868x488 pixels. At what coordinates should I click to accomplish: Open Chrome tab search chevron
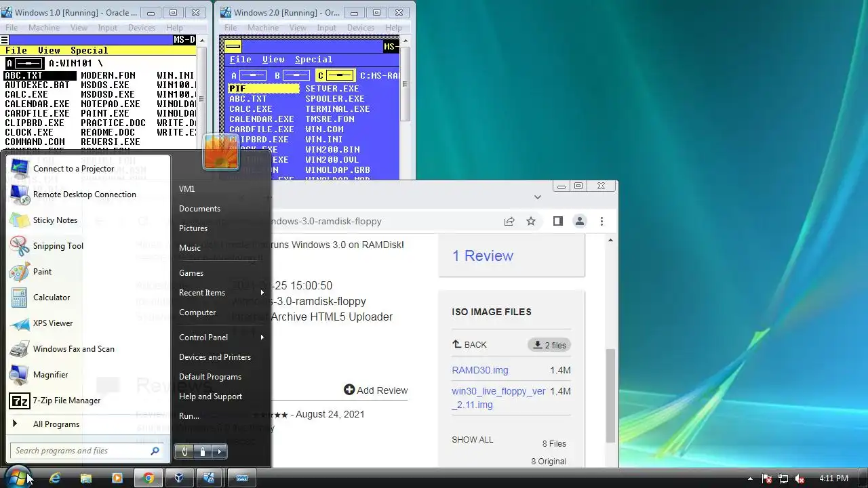tap(537, 197)
